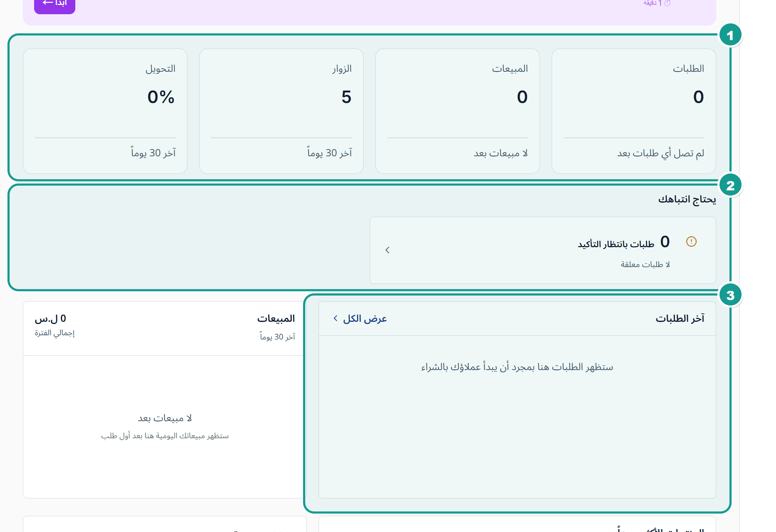The image size is (776, 532).
Task: Click the clock icon beside 1 دقيقة
Action: [x=667, y=3]
